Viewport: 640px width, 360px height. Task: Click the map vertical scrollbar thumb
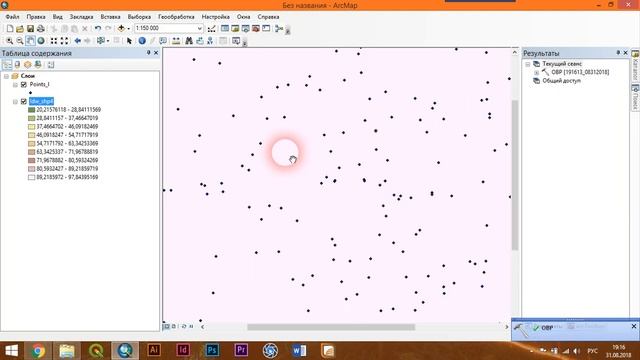[515, 175]
